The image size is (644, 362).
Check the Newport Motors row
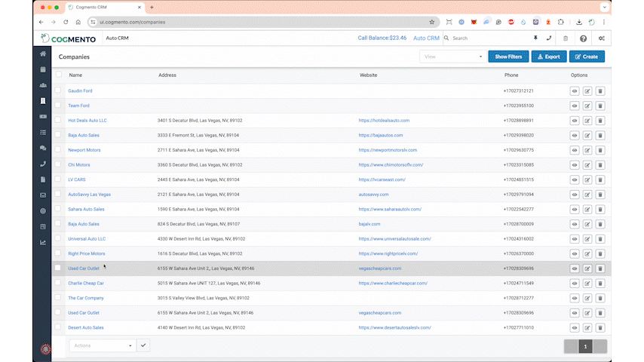[58, 149]
